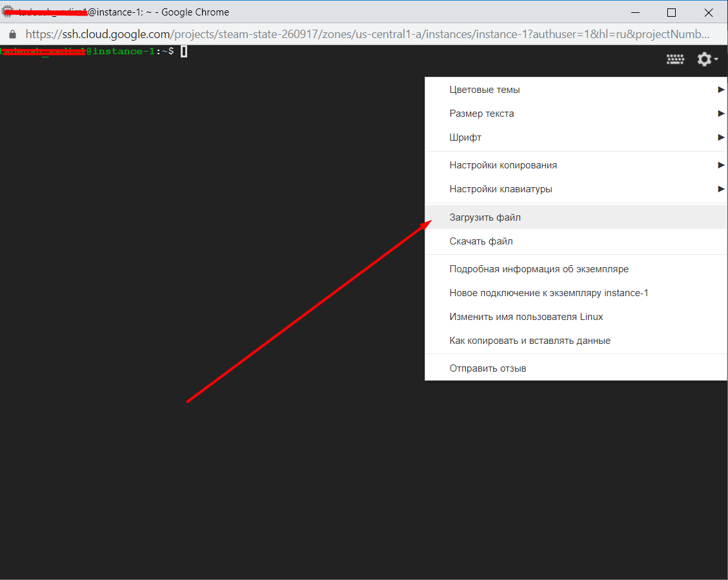Viewport: 728px width, 580px height.
Task: Open the Шрифт submenu
Action: point(576,137)
